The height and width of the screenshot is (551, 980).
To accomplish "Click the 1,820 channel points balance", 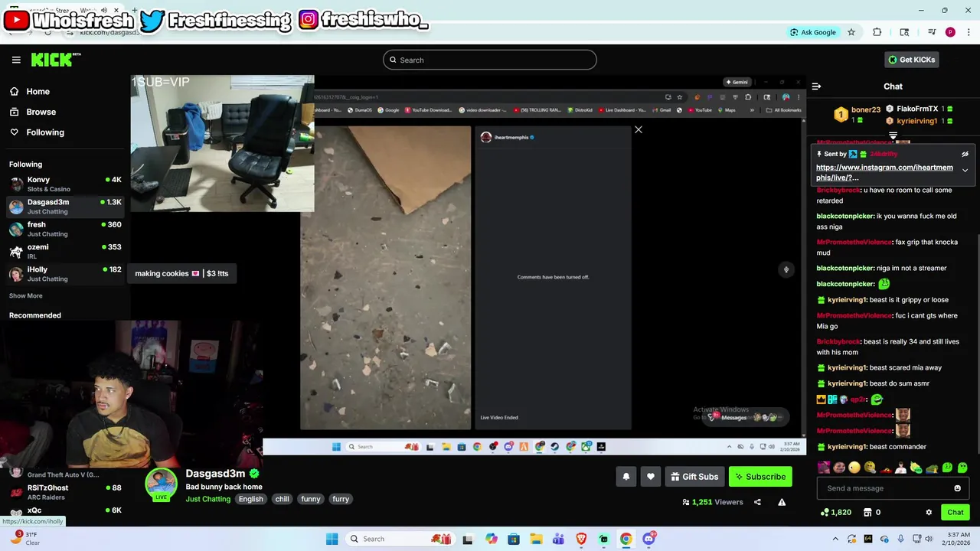I will point(836,513).
